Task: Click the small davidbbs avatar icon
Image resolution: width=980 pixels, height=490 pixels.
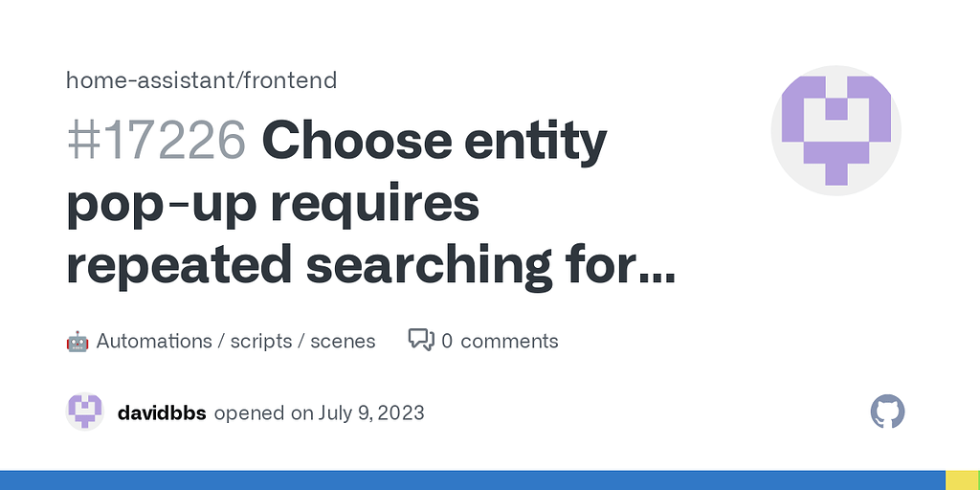Action: pos(85,412)
